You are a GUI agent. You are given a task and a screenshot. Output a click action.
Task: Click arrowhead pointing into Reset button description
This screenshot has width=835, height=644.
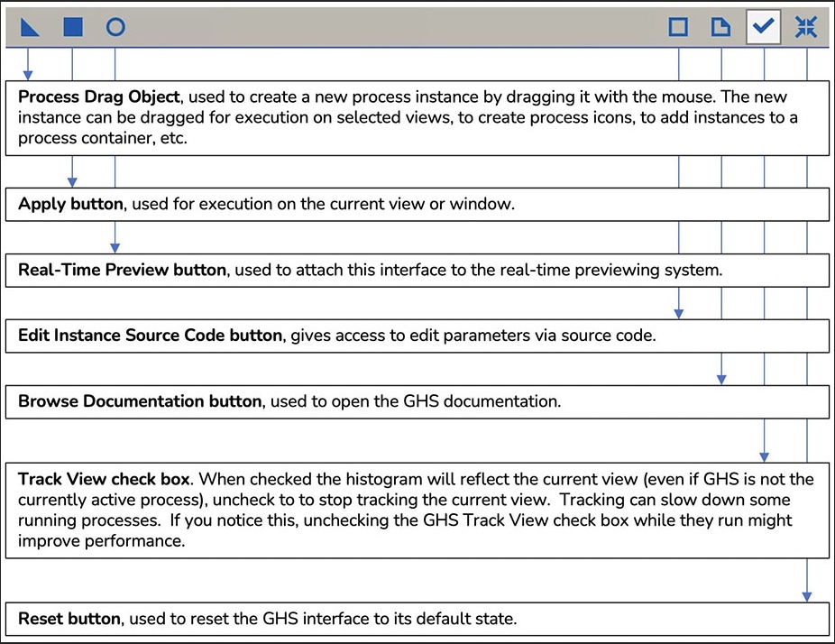[x=807, y=596]
